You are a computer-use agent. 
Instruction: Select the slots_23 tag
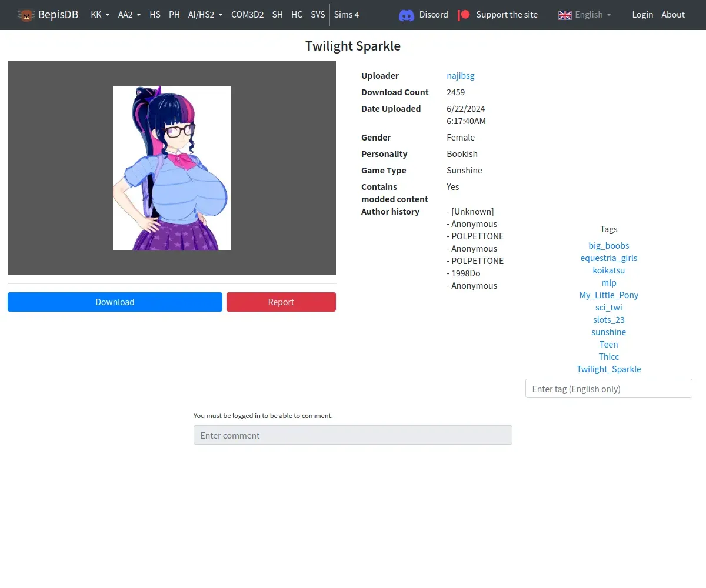(609, 320)
